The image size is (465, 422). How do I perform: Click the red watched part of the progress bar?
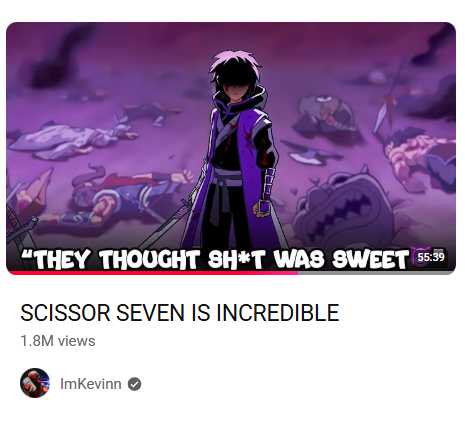tap(153, 273)
